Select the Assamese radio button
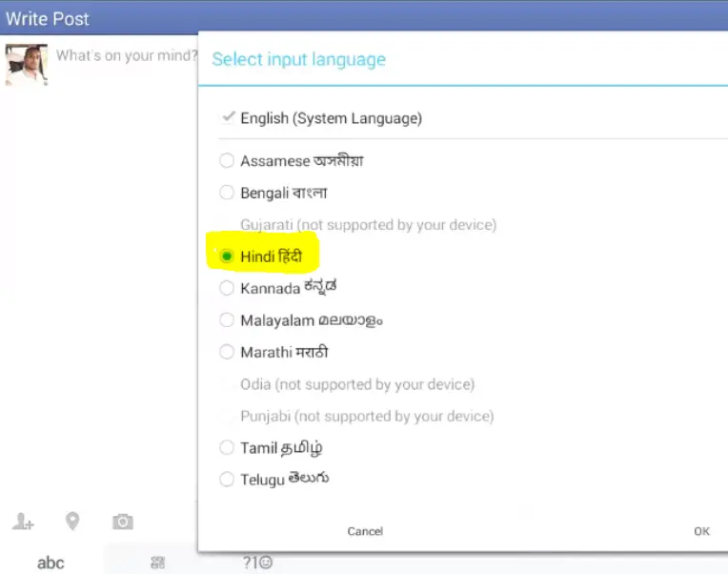The height and width of the screenshot is (574, 728). tap(227, 161)
